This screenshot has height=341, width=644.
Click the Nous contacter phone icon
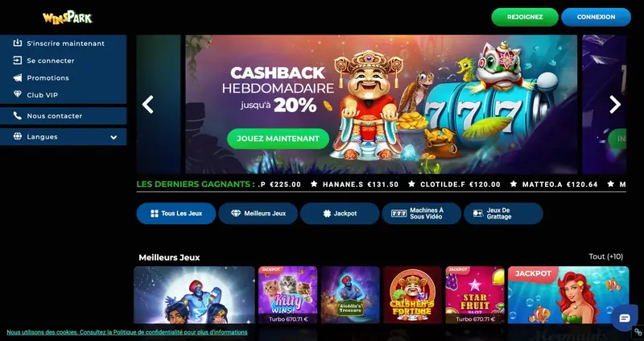18,115
